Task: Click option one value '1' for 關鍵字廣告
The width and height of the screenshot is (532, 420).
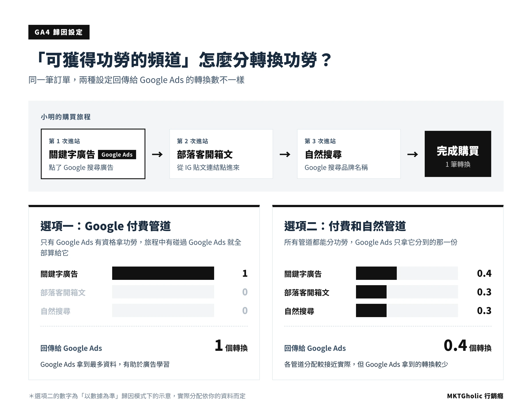Action: pyautogui.click(x=245, y=273)
